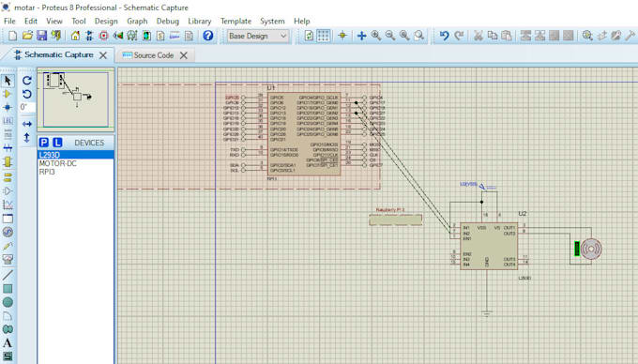The height and width of the screenshot is (364, 638).
Task: Click the Rotate Clockwise button
Action: (27, 80)
